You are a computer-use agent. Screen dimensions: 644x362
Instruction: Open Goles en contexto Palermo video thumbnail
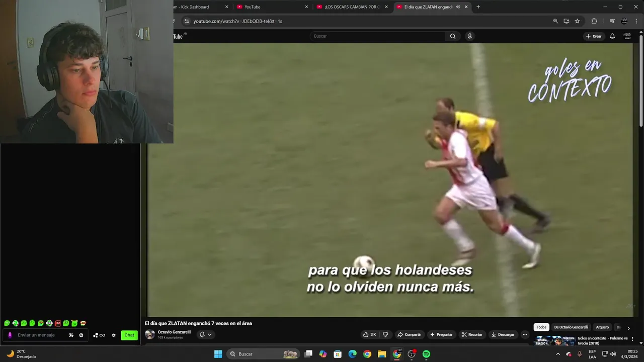click(x=555, y=341)
